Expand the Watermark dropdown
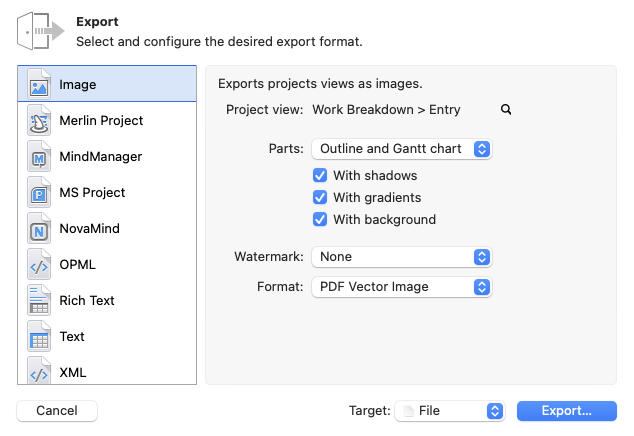 [401, 257]
